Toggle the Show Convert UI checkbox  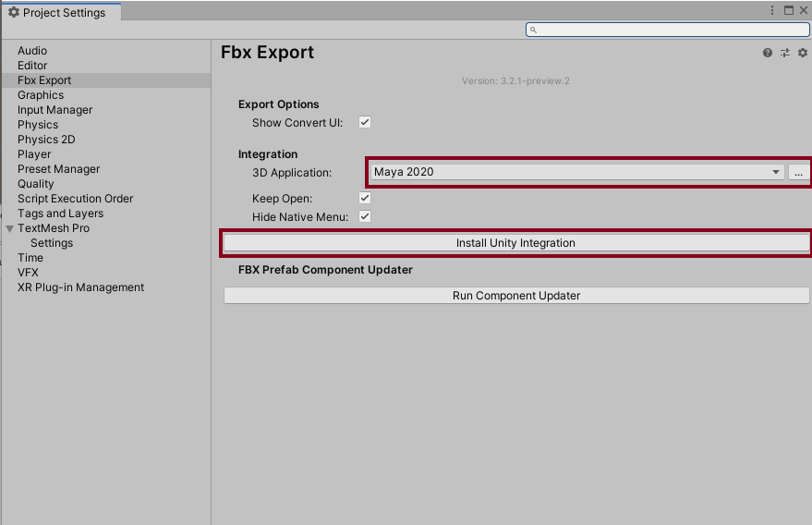tap(365, 122)
